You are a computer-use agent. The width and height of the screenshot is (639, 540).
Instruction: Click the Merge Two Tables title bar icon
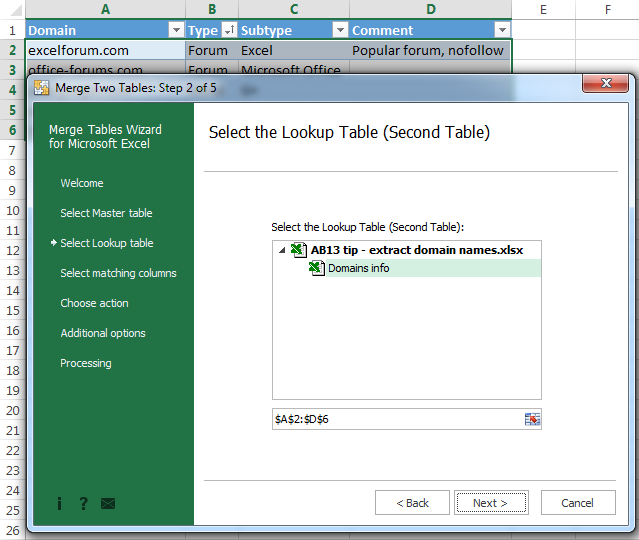[x=42, y=87]
